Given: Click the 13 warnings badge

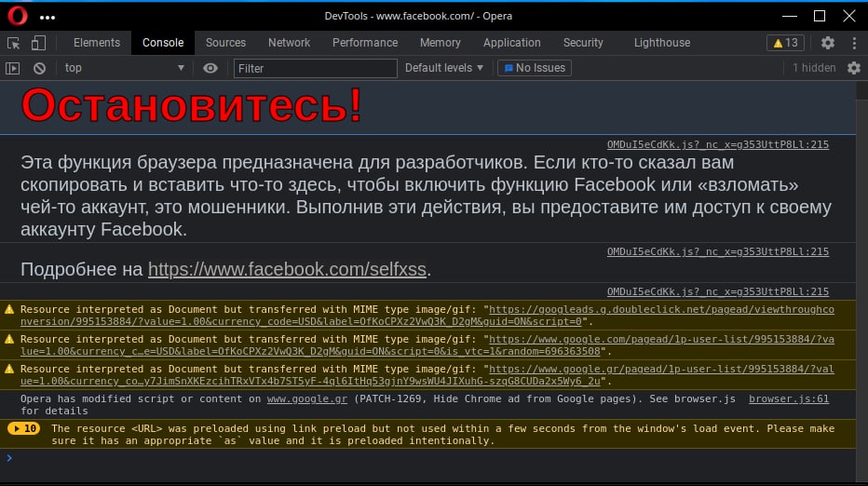Looking at the screenshot, I should tap(785, 43).
